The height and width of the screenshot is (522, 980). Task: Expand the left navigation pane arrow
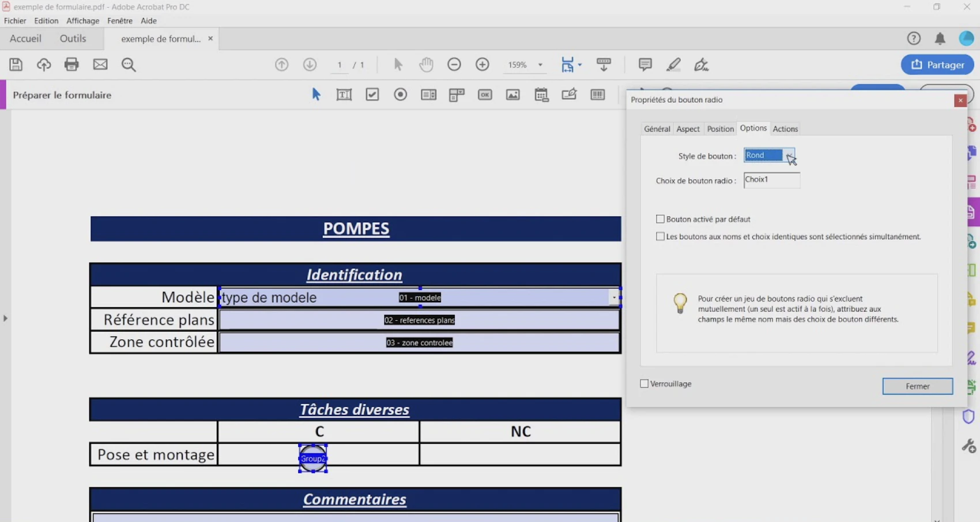(5, 318)
